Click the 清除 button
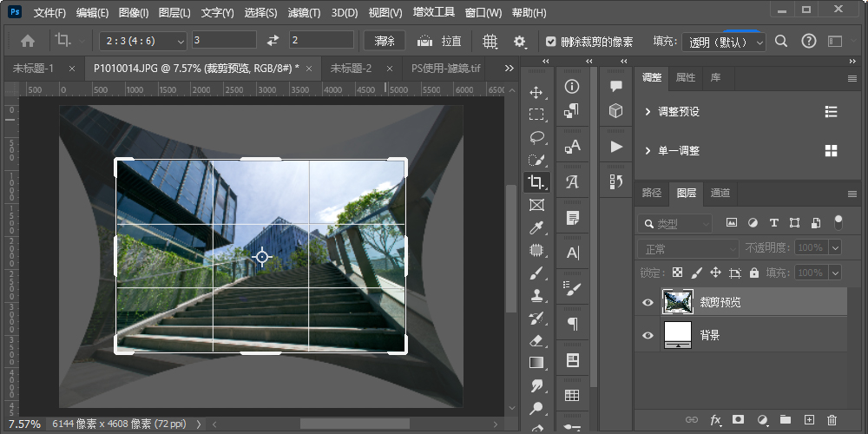 [x=385, y=41]
